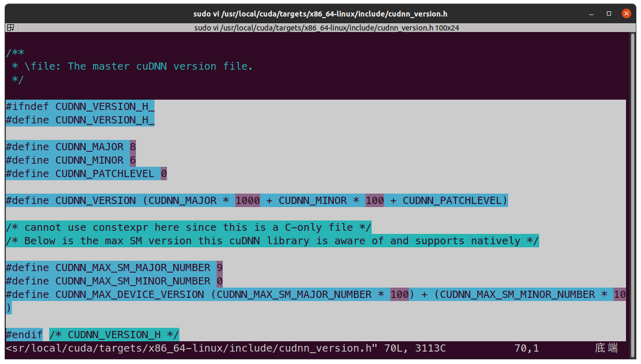
Task: Click the 1000 multiplier in CUDNN_VERSION
Action: 248,200
